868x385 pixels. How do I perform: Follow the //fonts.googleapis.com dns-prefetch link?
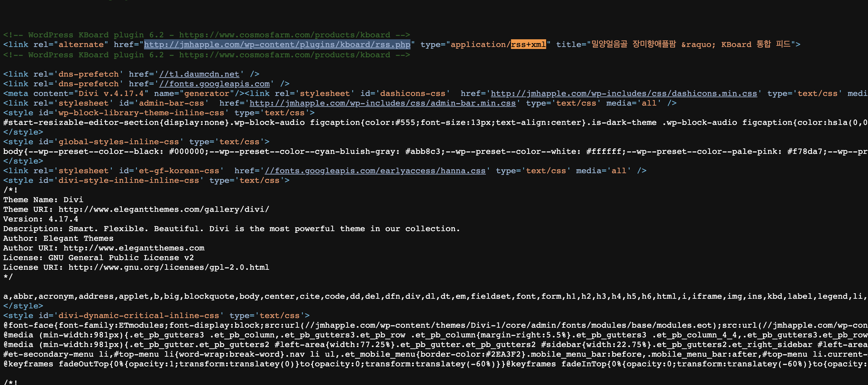click(x=214, y=84)
